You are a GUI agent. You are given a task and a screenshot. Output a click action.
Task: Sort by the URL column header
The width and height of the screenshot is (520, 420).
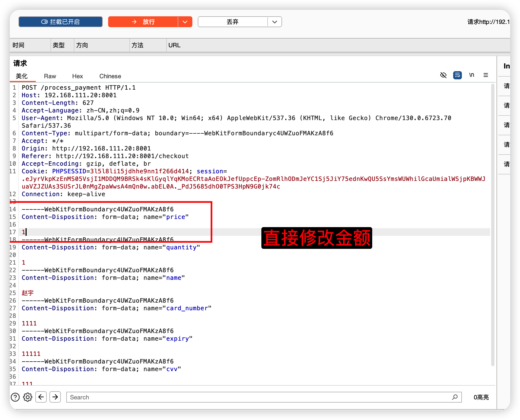(x=174, y=45)
